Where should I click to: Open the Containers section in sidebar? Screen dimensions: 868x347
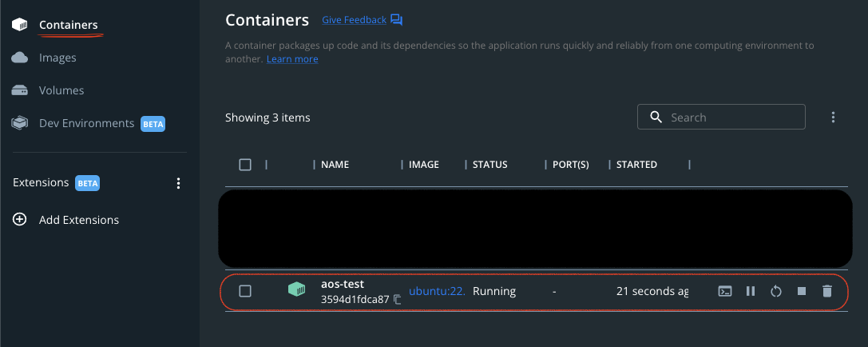[68, 25]
